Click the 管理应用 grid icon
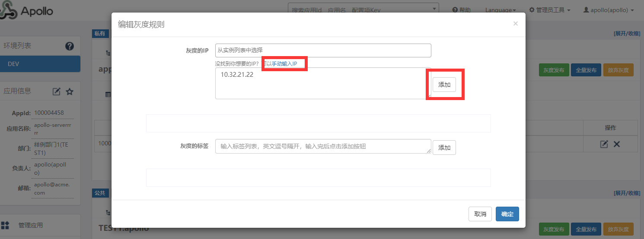The height and width of the screenshot is (239, 644). click(x=5, y=225)
